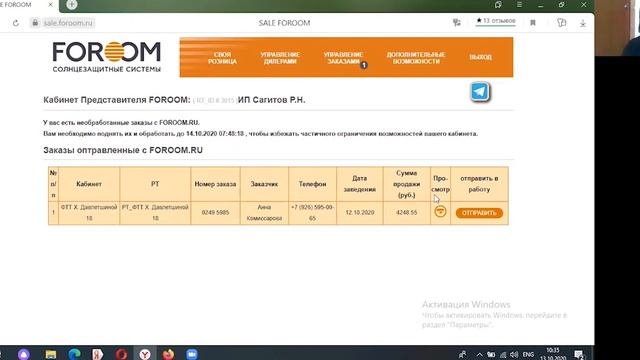This screenshot has height=360, width=640.
Task: Open the "Дополнительные возможности" menu
Action: tap(416, 58)
